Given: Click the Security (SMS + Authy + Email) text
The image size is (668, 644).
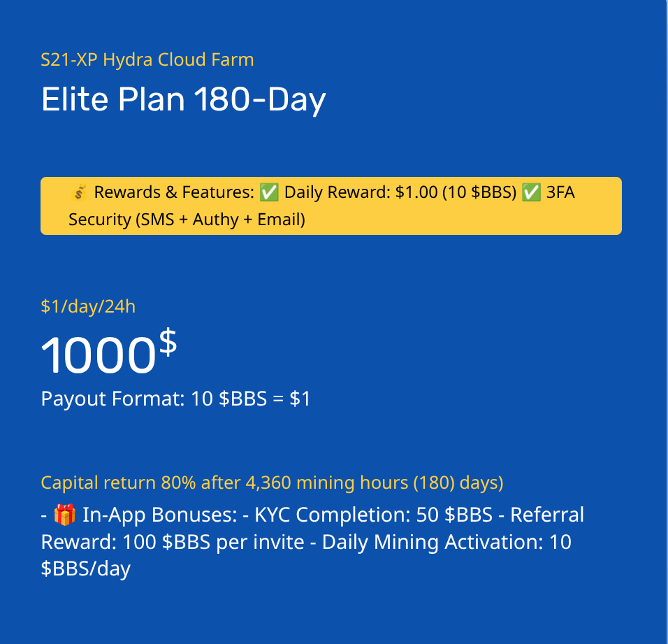Looking at the screenshot, I should pyautogui.click(x=187, y=220).
